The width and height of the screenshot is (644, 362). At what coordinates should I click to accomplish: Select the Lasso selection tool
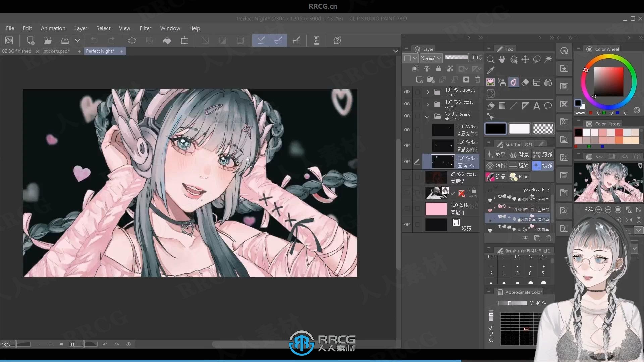tap(537, 59)
